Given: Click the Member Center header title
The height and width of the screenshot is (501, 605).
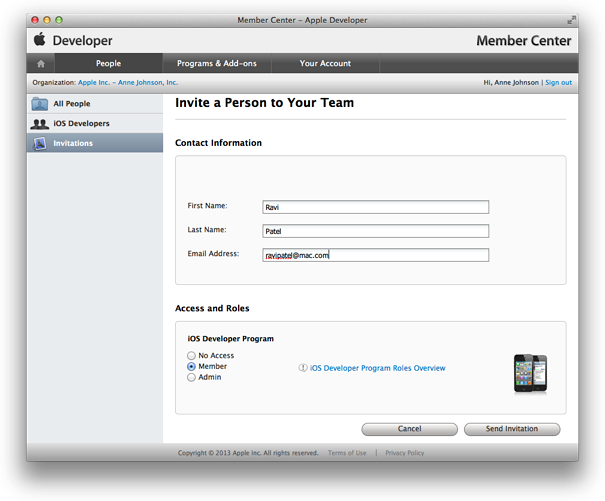Looking at the screenshot, I should [524, 41].
